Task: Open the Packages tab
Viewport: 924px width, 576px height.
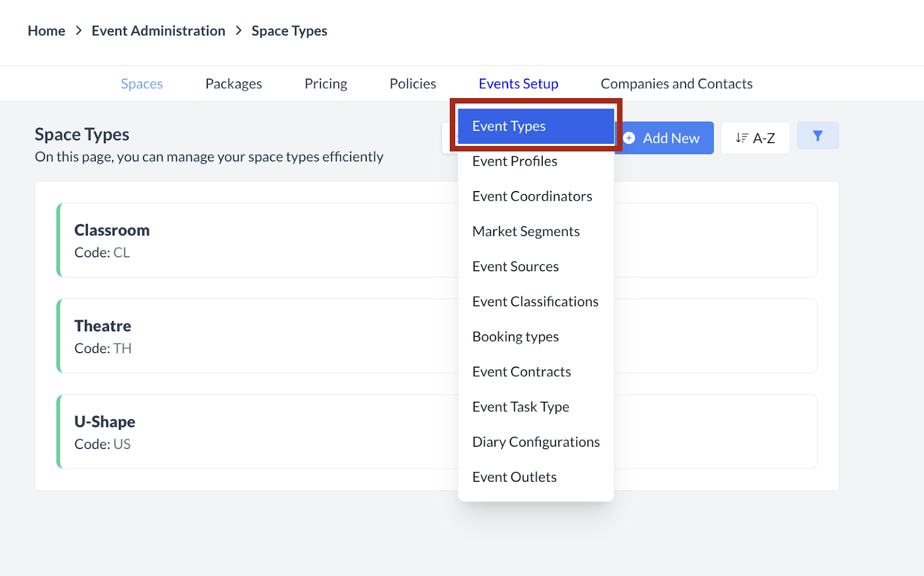Action: click(x=233, y=84)
